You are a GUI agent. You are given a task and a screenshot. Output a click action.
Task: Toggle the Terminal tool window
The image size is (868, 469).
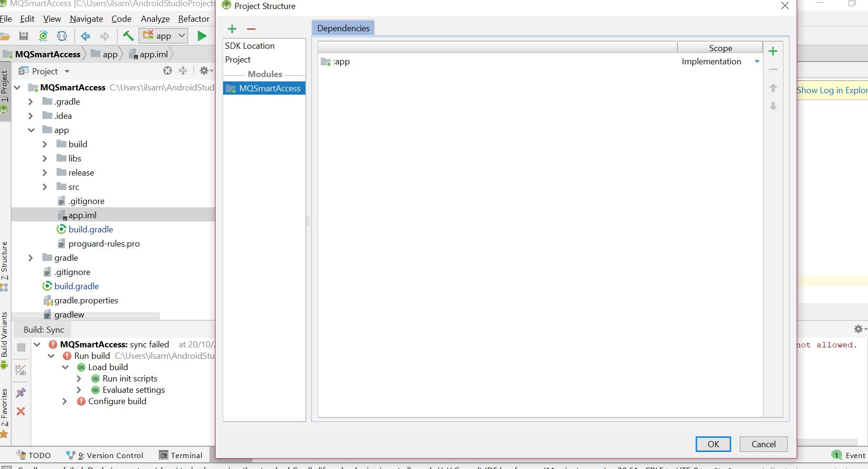pyautogui.click(x=181, y=455)
